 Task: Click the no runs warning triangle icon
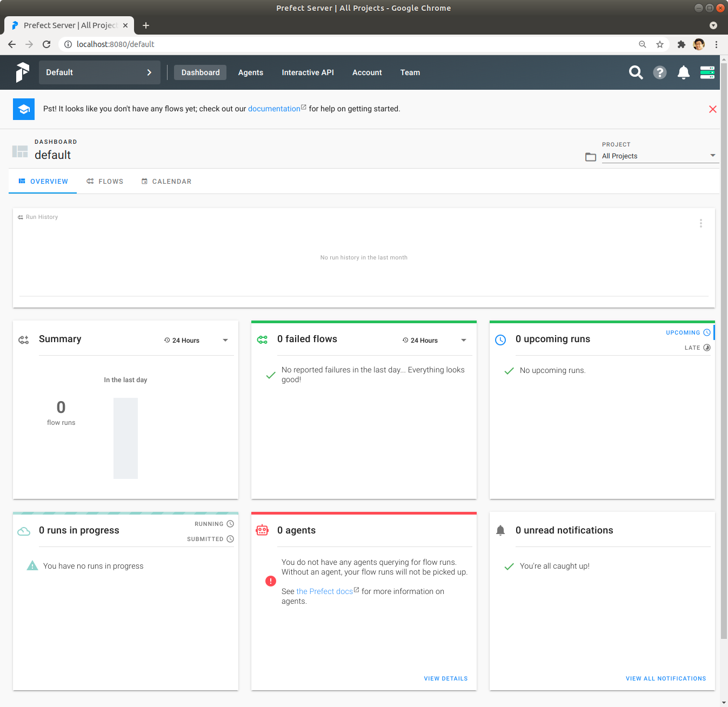32,566
